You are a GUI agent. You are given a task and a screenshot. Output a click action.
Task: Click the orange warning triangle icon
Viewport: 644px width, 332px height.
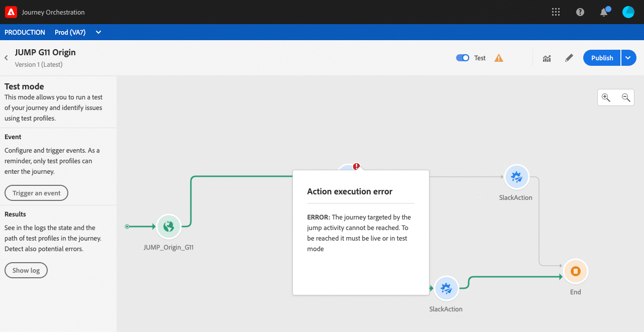499,58
